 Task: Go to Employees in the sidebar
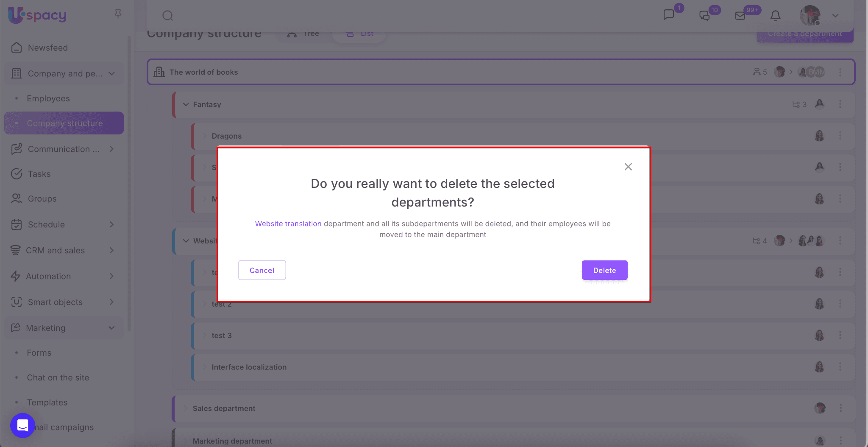click(48, 98)
